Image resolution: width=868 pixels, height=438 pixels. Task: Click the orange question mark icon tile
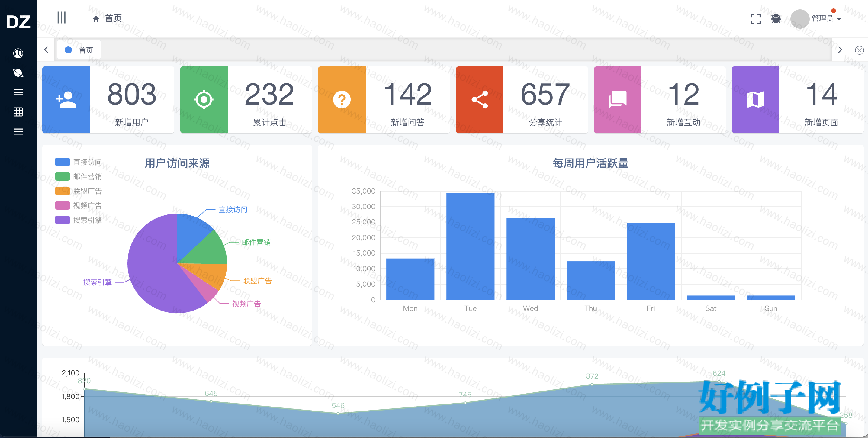342,99
